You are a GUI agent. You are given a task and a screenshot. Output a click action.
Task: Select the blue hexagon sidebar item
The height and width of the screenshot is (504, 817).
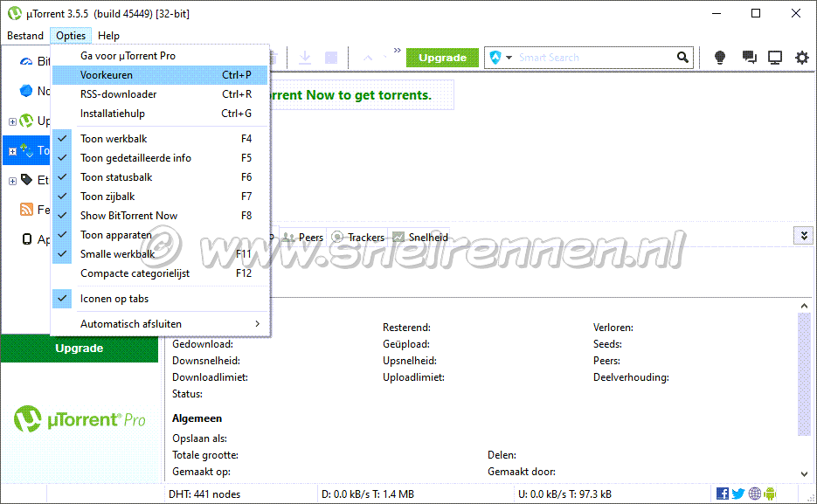pos(26,91)
